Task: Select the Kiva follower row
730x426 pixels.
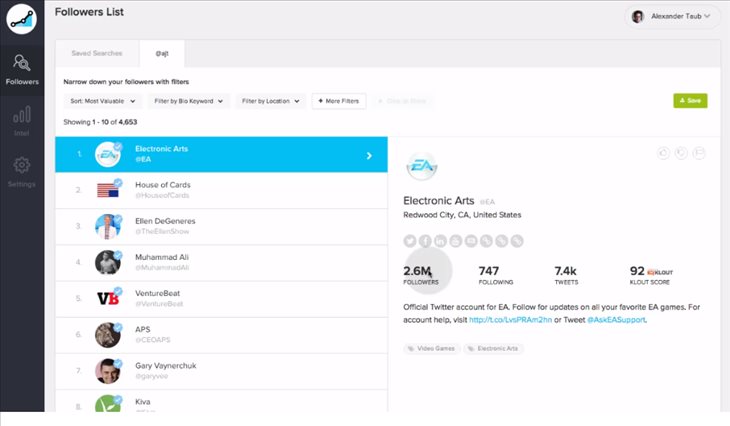Action: click(221, 401)
